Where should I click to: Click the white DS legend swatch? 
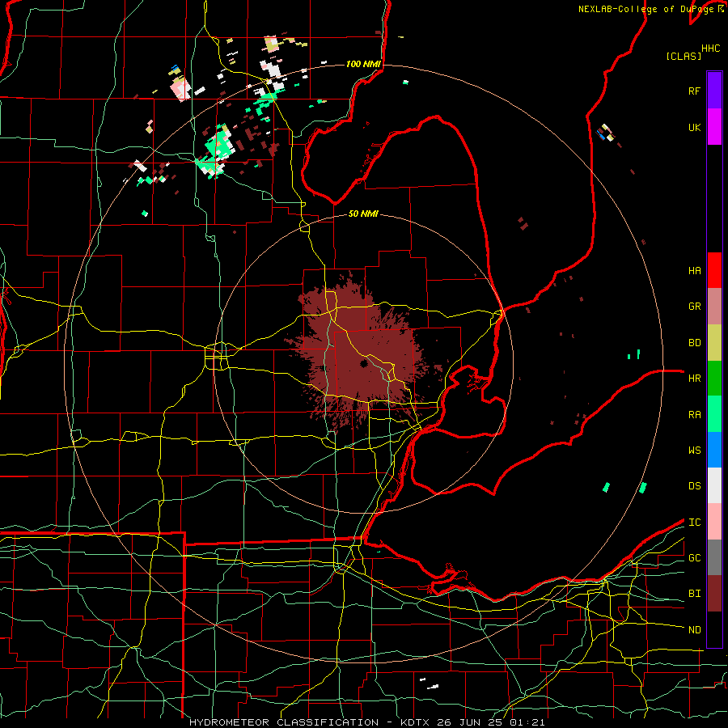pyautogui.click(x=714, y=485)
